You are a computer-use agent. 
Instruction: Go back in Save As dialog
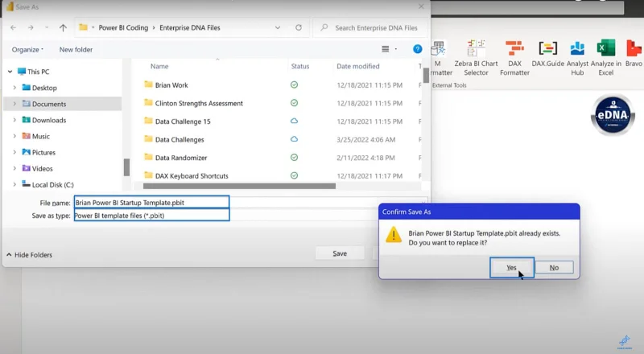pos(13,27)
